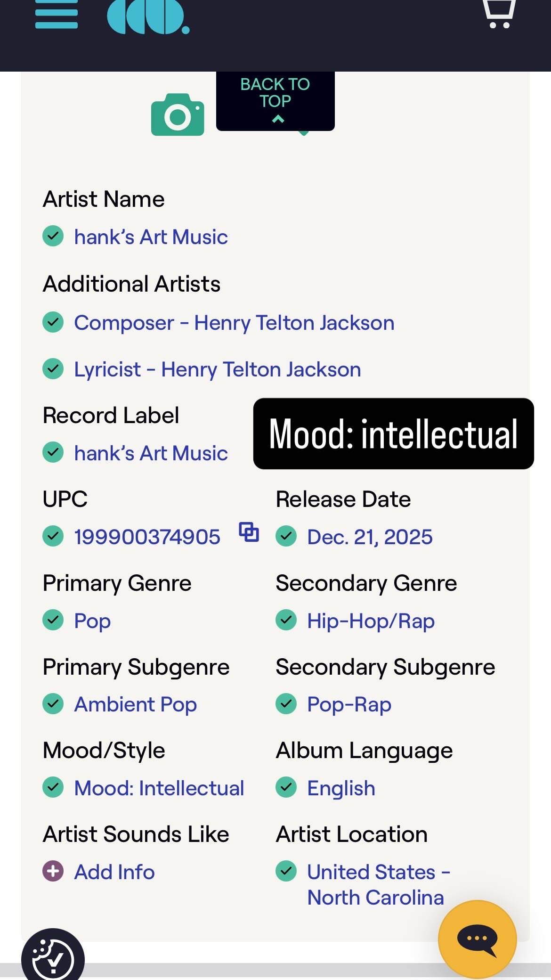Click the Mood: Intellectual style value
The width and height of the screenshot is (551, 980).
coord(159,788)
